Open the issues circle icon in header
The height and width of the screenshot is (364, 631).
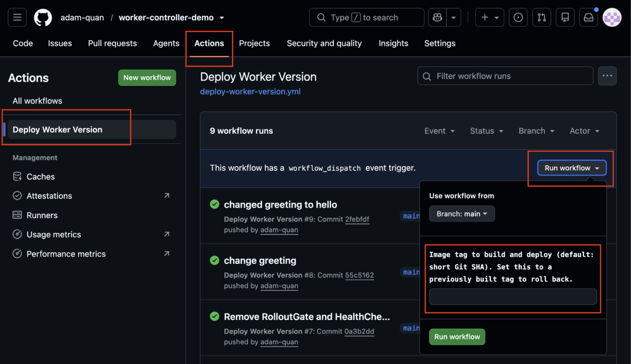(518, 17)
